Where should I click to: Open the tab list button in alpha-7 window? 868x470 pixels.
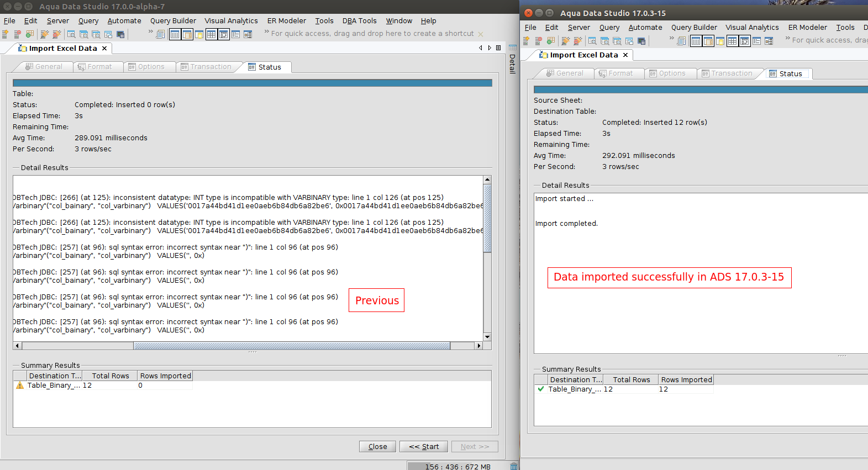(x=498, y=48)
